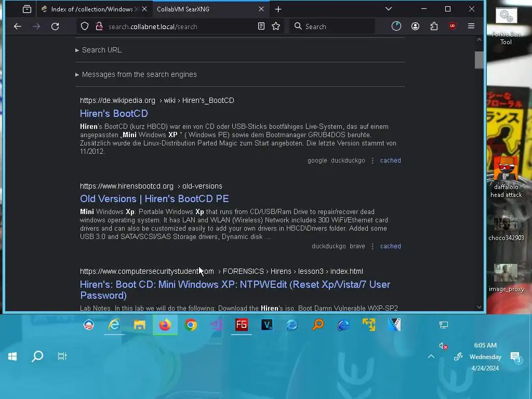Close the Index of /collection tab

[x=144, y=9]
